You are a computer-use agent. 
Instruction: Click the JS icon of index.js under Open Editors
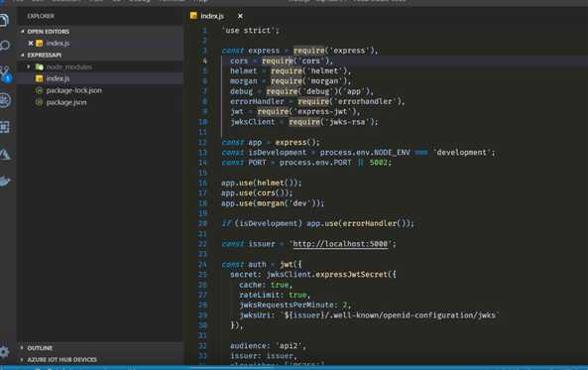click(40, 44)
